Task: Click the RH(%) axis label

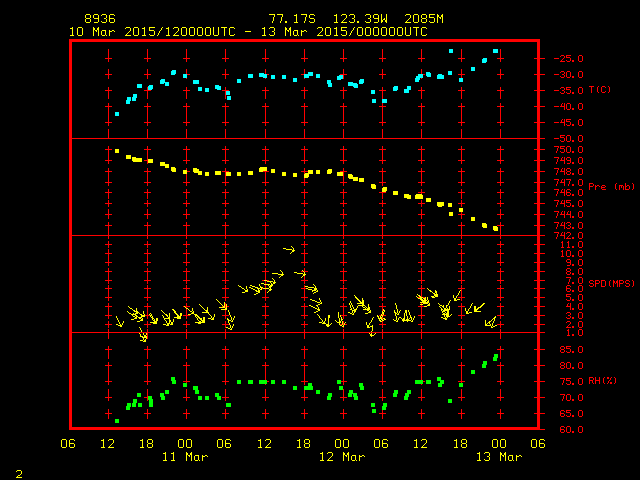Action: [x=602, y=381]
